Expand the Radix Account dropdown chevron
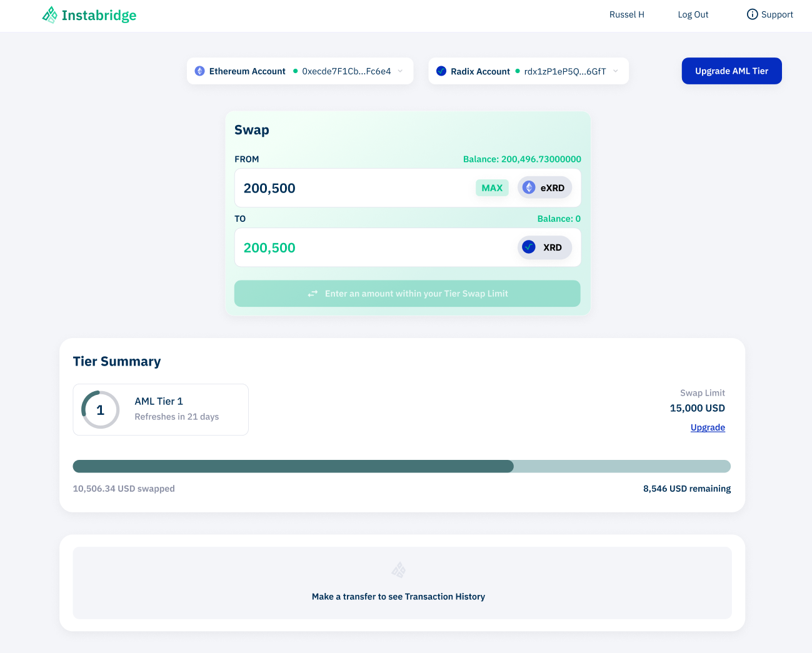Viewport: 812px width, 653px height. point(616,71)
